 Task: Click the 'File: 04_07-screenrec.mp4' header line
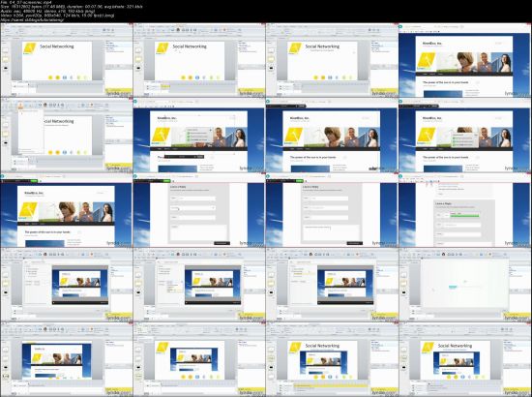coord(26,2)
